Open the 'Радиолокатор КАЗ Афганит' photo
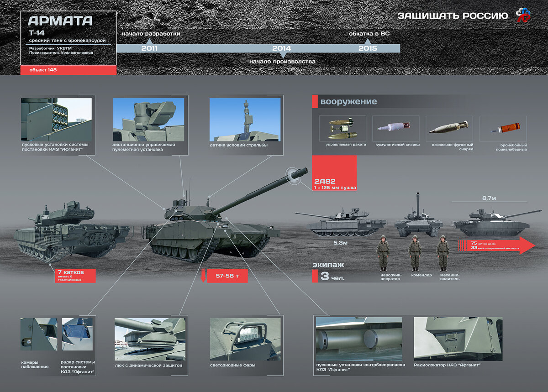The height and width of the screenshot is (392, 548). (458, 339)
